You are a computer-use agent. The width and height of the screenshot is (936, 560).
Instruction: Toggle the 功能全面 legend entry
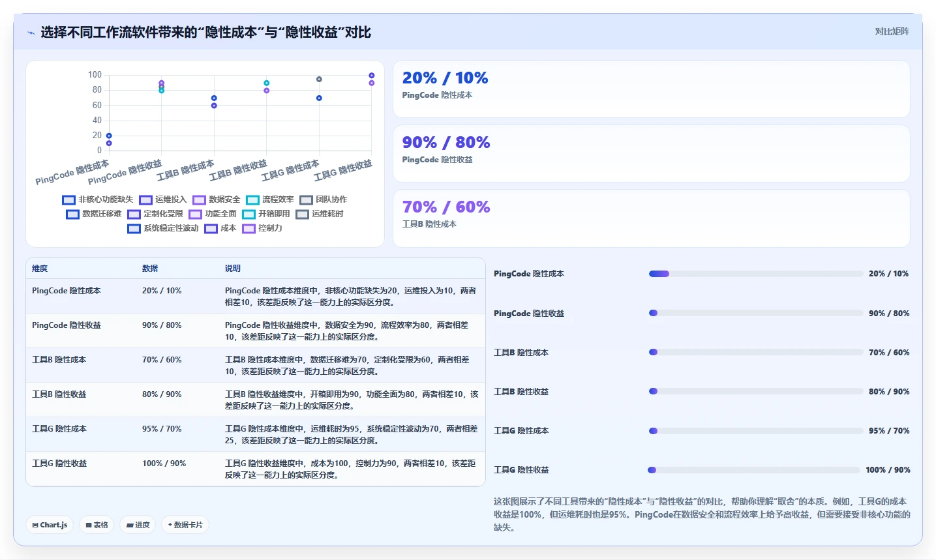(x=213, y=214)
